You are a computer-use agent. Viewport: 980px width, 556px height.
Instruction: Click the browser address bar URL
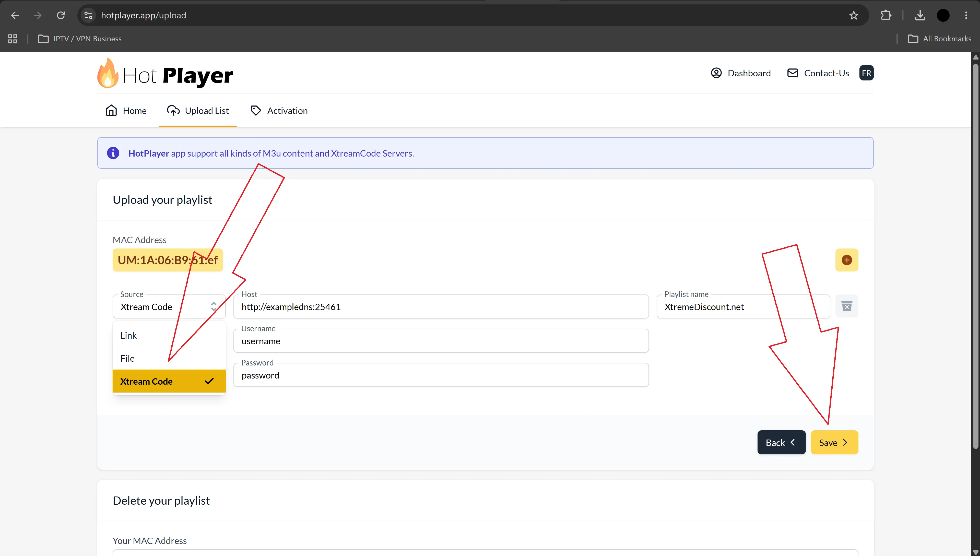[144, 15]
